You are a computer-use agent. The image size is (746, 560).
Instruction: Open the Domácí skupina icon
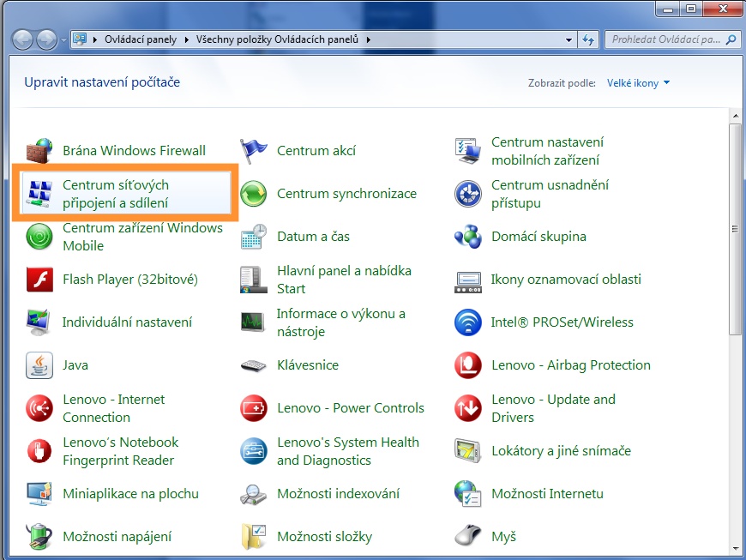(468, 237)
